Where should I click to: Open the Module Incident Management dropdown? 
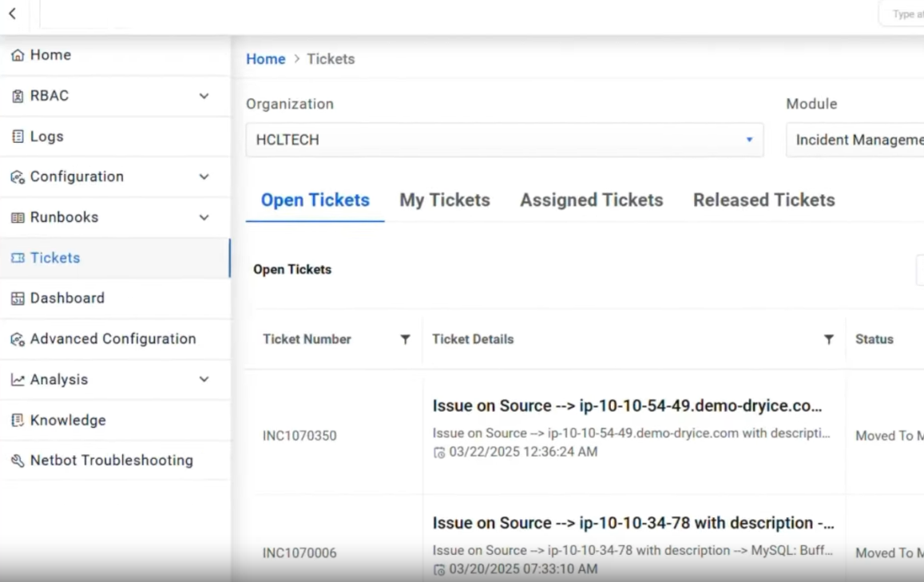tap(855, 140)
